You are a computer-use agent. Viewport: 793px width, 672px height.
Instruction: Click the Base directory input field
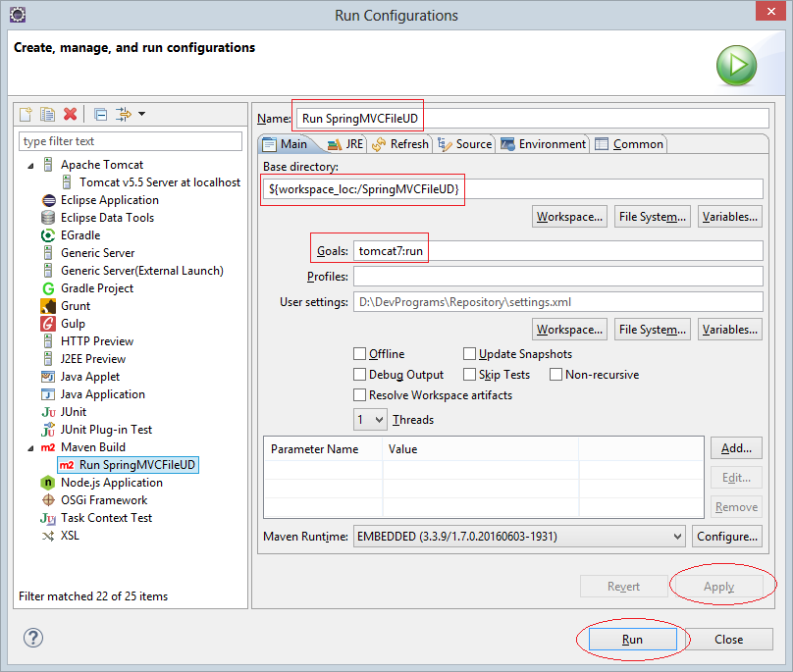[513, 189]
